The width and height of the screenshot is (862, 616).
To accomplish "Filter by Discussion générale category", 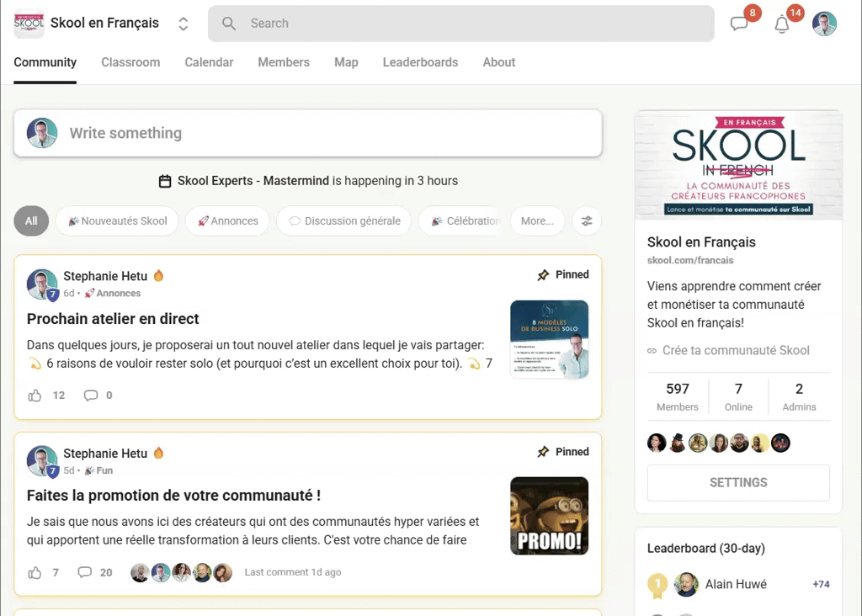I will click(x=344, y=221).
